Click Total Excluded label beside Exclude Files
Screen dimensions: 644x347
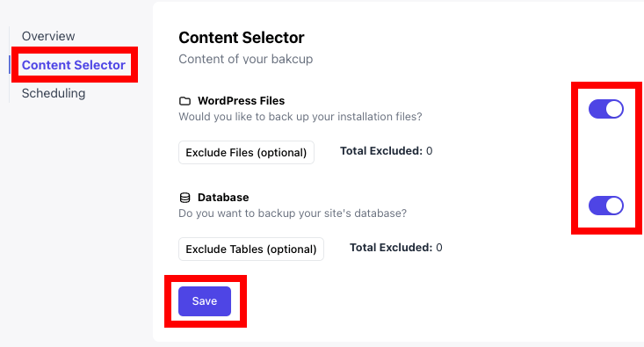pos(381,151)
